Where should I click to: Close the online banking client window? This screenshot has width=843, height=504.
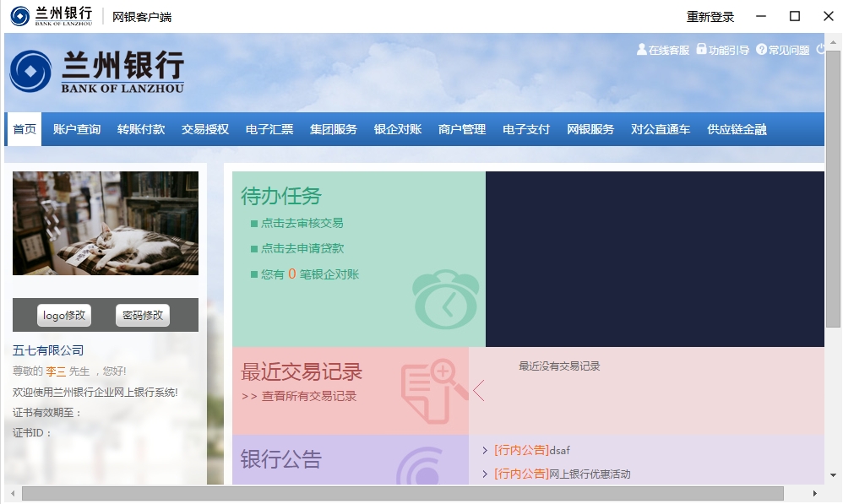[x=829, y=17]
